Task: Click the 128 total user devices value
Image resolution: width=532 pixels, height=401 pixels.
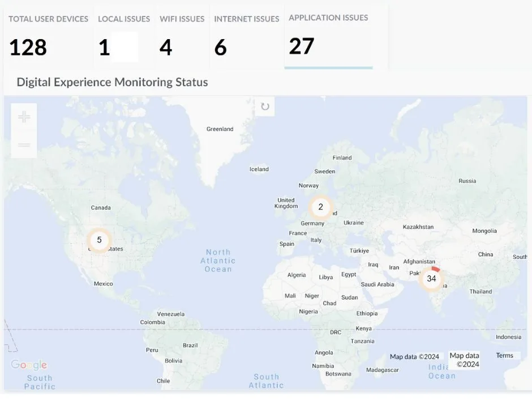Action: 28,47
